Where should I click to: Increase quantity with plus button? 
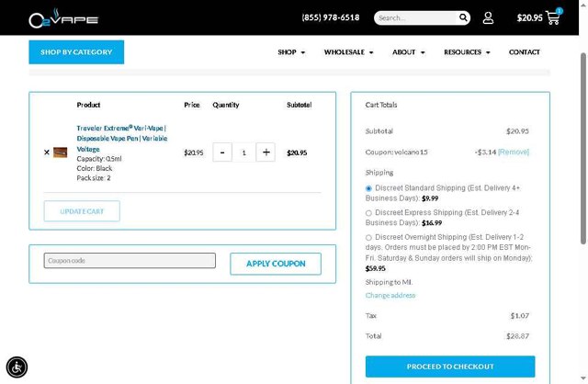click(x=266, y=152)
